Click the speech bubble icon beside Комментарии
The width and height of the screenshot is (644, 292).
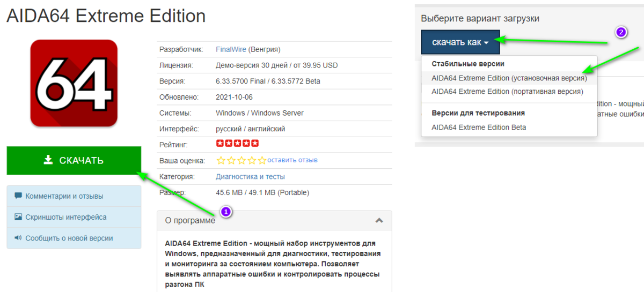click(x=18, y=196)
